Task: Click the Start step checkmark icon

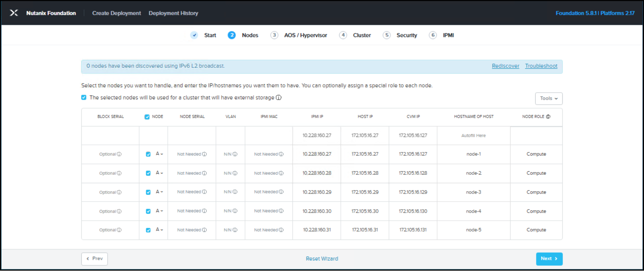Action: [x=194, y=35]
